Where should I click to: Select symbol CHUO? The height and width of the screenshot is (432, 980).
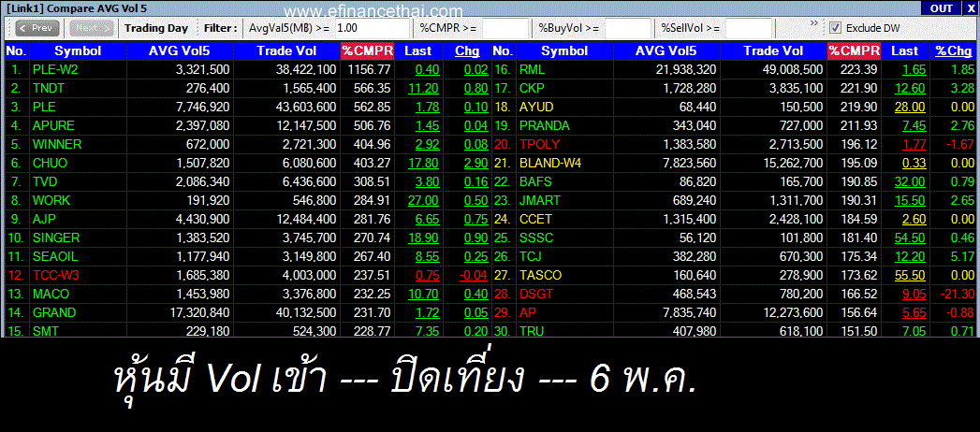50,163
